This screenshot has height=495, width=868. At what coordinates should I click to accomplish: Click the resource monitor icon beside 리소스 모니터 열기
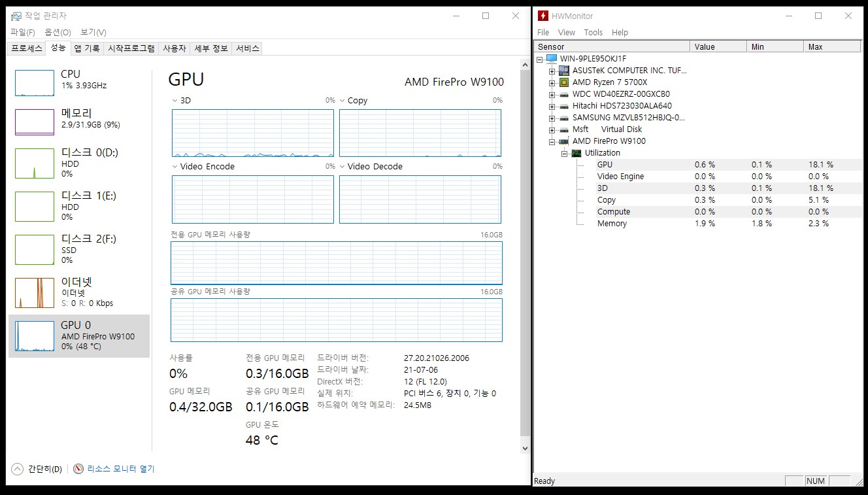pyautogui.click(x=78, y=469)
